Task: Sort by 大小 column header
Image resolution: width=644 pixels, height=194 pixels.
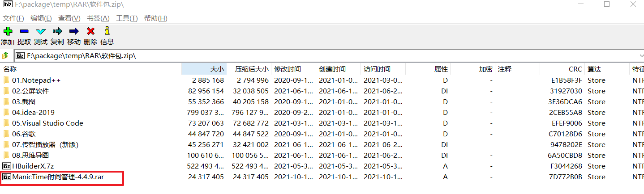Action: coord(217,69)
